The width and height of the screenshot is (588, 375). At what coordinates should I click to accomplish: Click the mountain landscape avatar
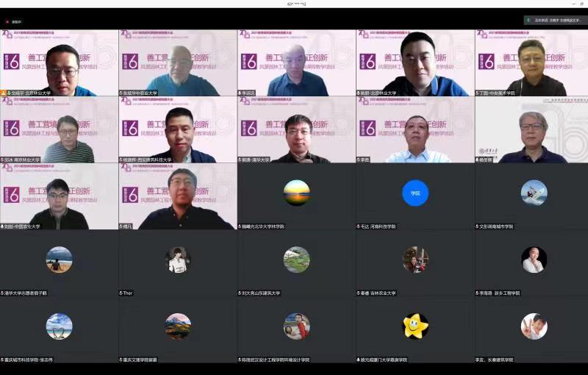tap(178, 326)
